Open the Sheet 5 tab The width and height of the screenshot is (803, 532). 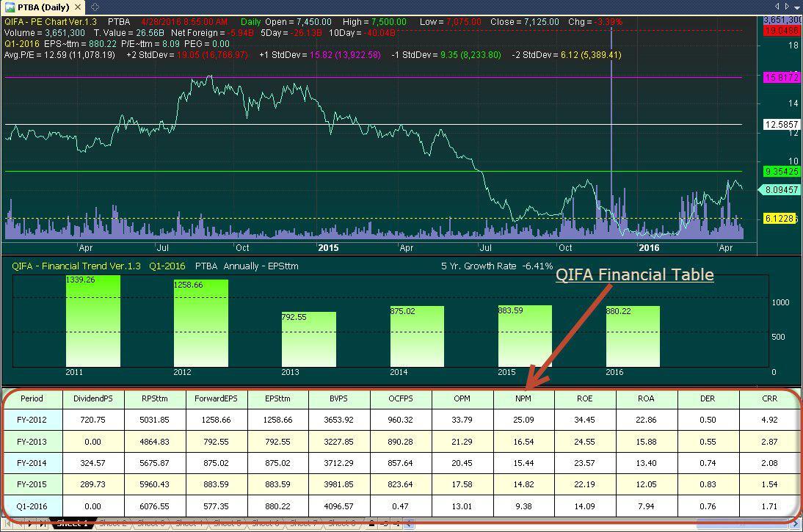coord(227,524)
